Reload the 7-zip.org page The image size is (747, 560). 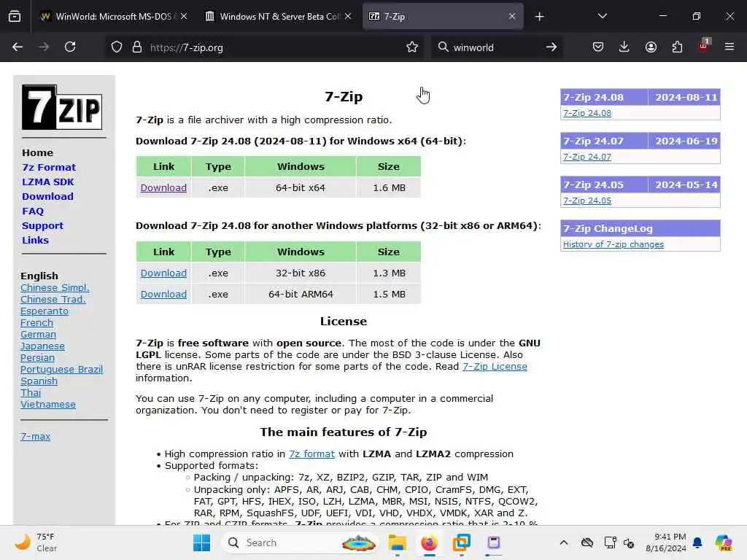click(70, 47)
